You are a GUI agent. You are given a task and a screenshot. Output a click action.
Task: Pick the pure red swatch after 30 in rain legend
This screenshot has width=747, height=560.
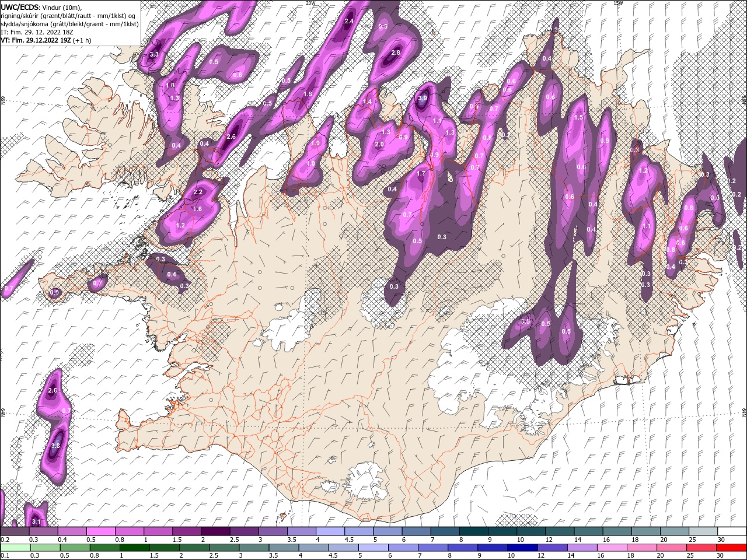pyautogui.click(x=732, y=547)
